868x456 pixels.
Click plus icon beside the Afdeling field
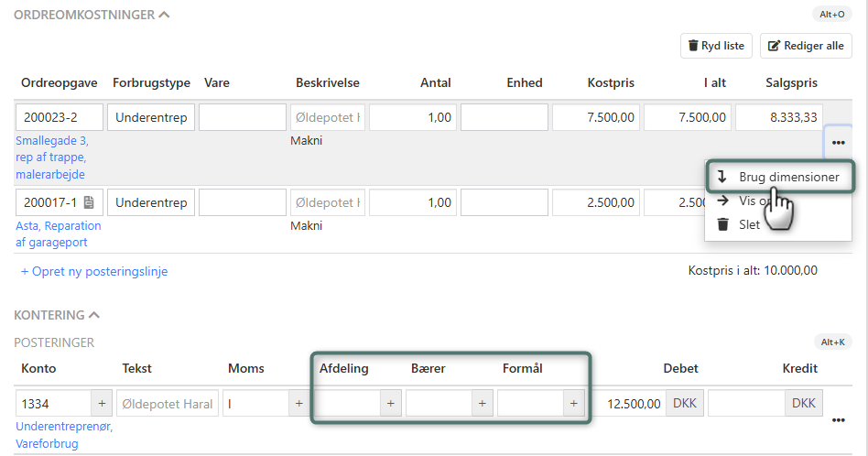tap(390, 404)
